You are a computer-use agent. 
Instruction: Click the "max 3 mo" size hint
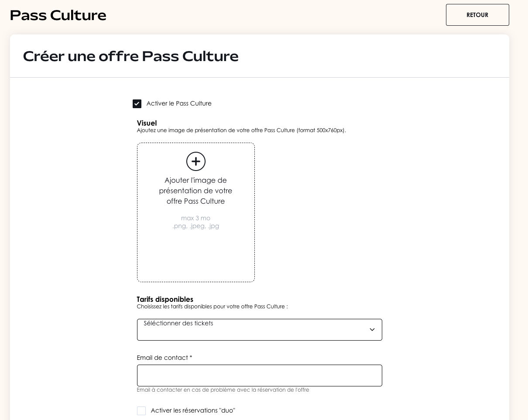pyautogui.click(x=195, y=218)
